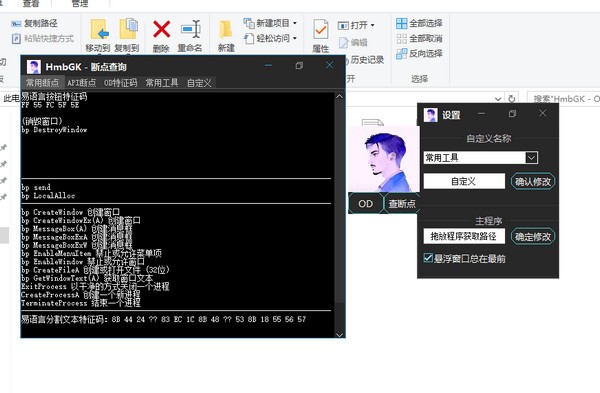Click scroll up arrow in breakpoint list

tap(339, 96)
